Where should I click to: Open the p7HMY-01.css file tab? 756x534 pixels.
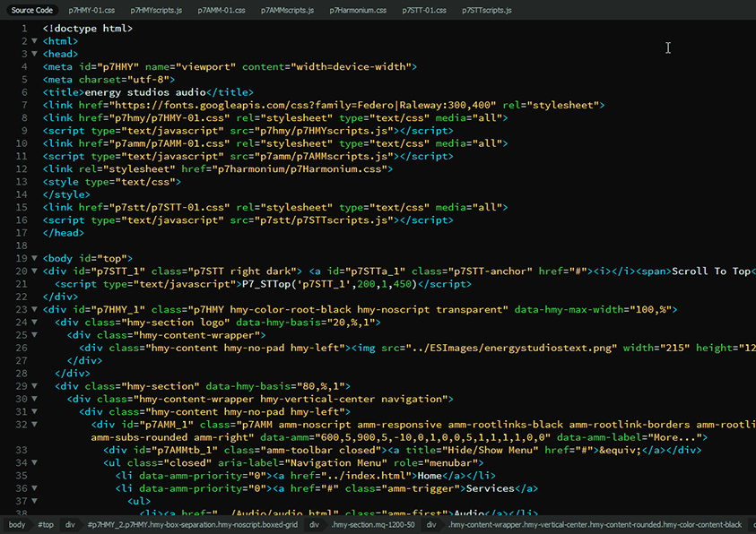coord(91,10)
